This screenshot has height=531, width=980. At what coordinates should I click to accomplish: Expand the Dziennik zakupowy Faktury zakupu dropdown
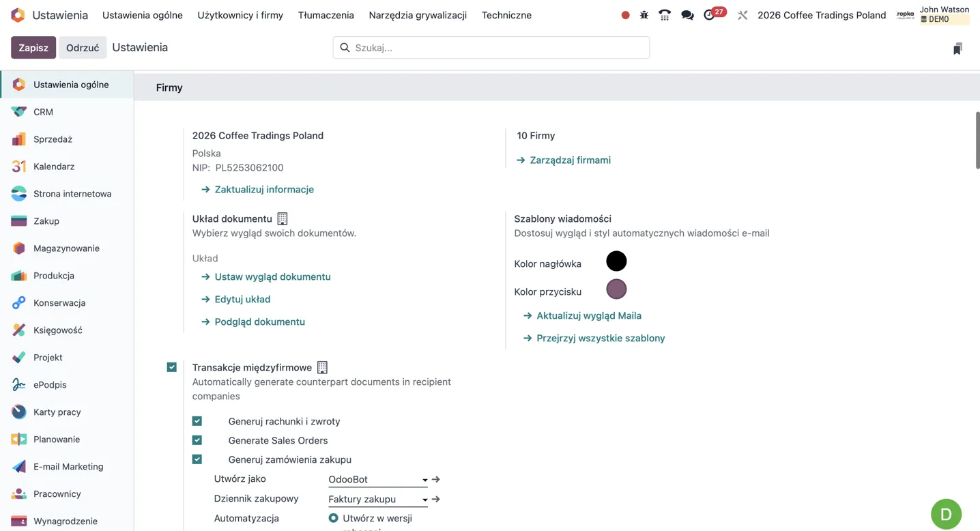(378, 500)
